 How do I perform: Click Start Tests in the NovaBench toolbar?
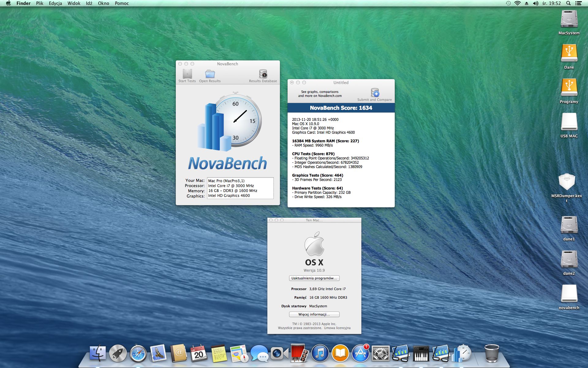point(187,76)
